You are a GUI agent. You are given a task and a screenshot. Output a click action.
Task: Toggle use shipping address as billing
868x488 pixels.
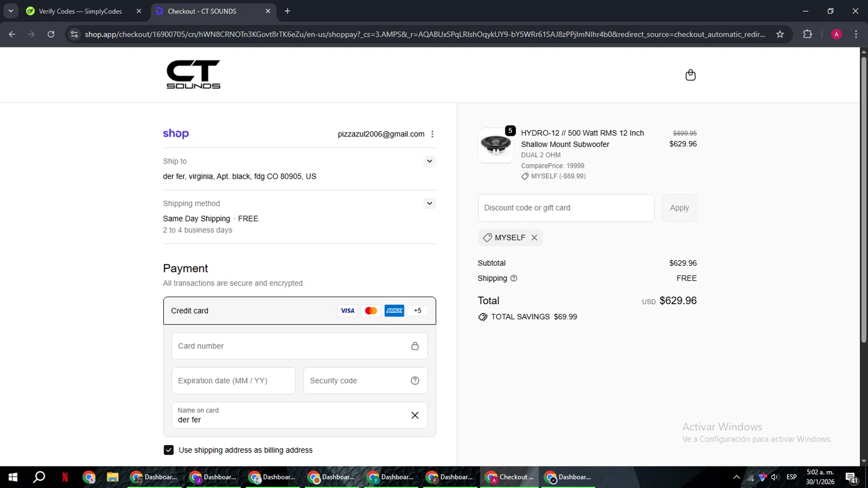tap(168, 450)
